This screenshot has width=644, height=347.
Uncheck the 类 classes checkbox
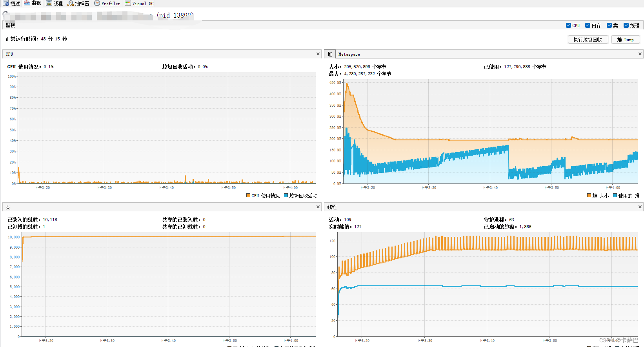tap(609, 25)
